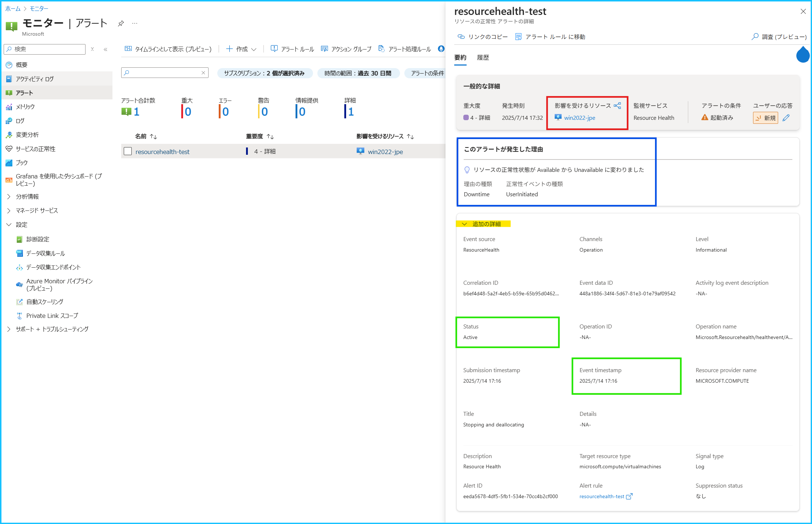Open the 時間の範囲 filter pill
This screenshot has width=812, height=524.
click(358, 73)
